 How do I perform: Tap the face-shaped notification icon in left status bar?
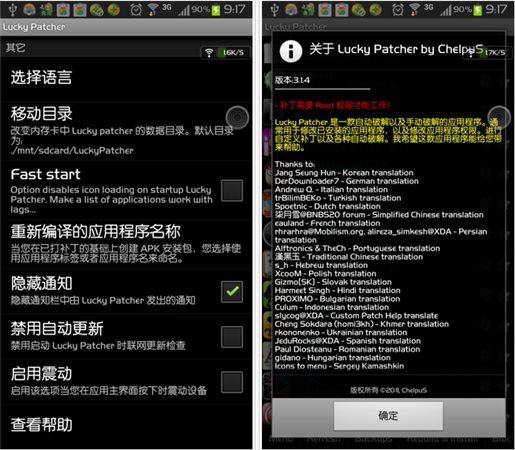point(29,10)
